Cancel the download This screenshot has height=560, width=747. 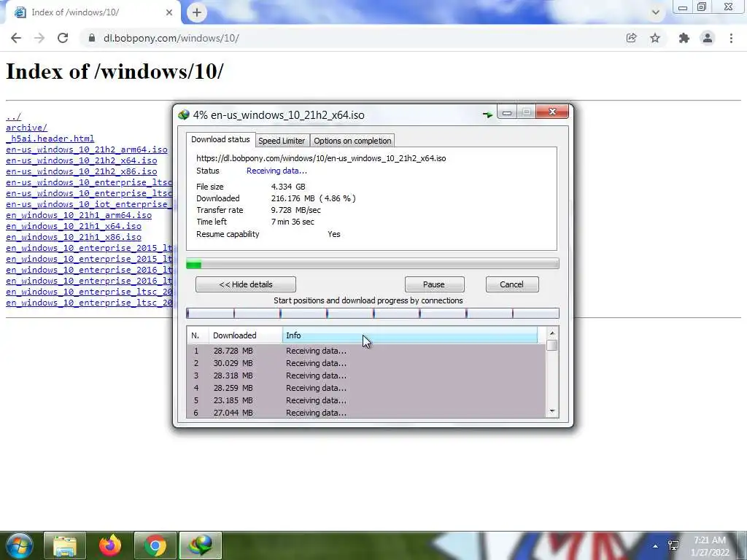tap(511, 284)
